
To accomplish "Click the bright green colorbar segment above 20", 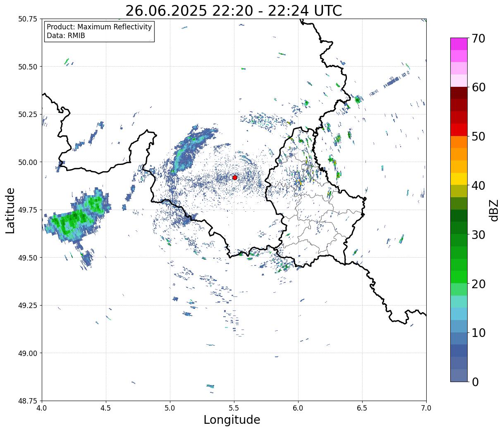I will coord(459,277).
